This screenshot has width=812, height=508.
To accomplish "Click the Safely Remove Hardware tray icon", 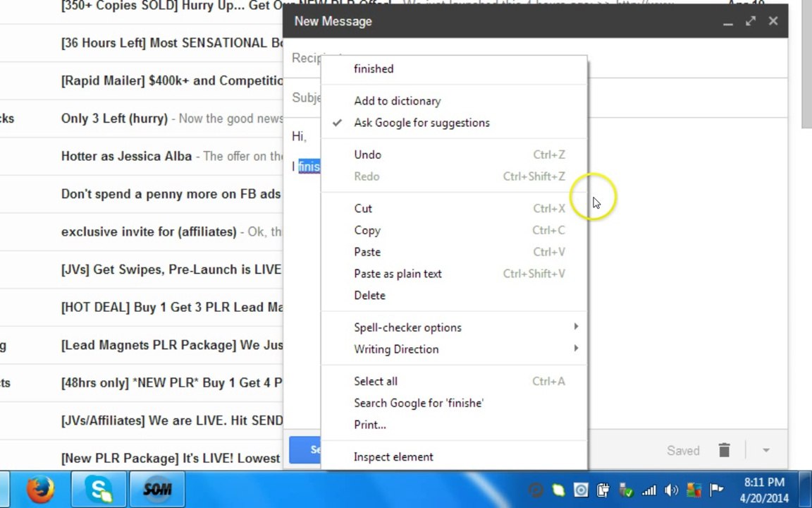I will [626, 490].
